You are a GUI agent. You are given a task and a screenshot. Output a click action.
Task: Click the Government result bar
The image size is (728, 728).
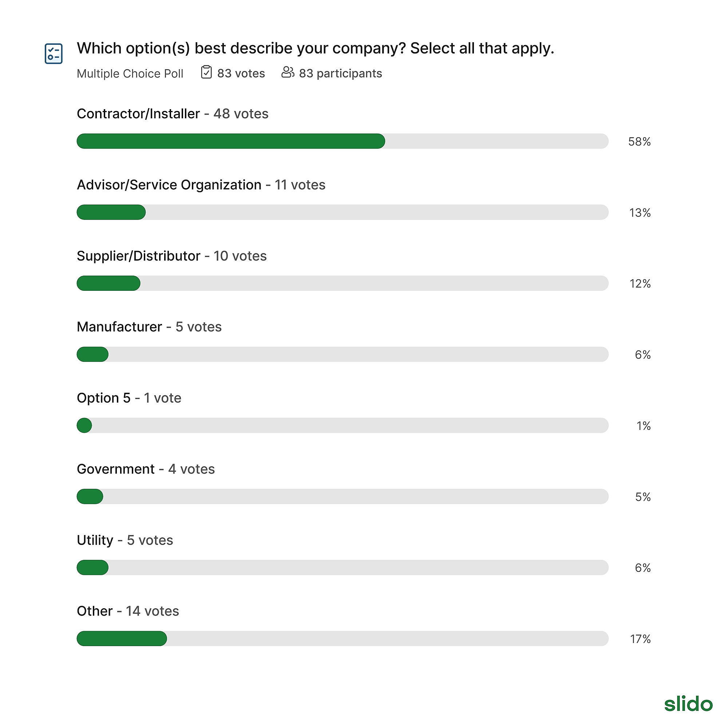(x=343, y=496)
